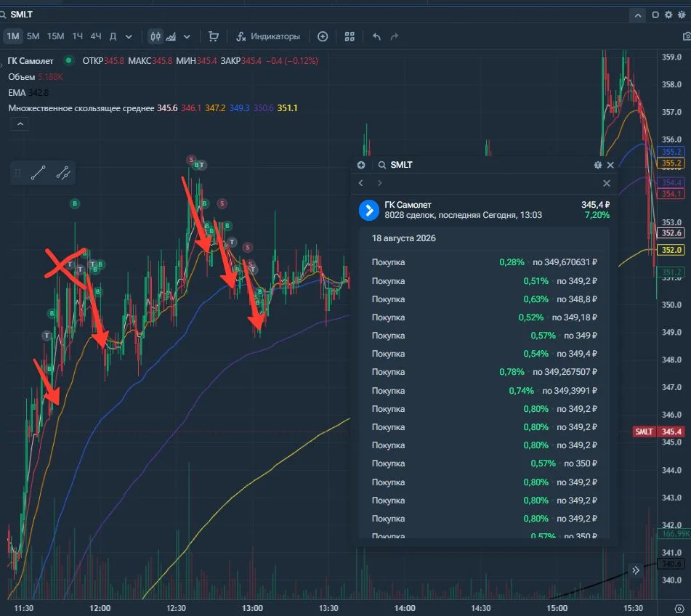Undo the last chart action
Screen dimensions: 691x616
376,36
